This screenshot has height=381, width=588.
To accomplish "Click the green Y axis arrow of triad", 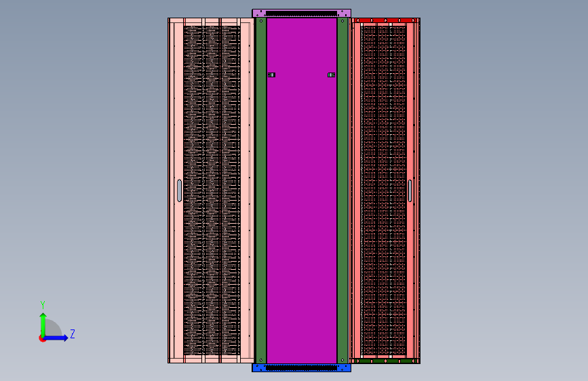I will coord(43,324).
